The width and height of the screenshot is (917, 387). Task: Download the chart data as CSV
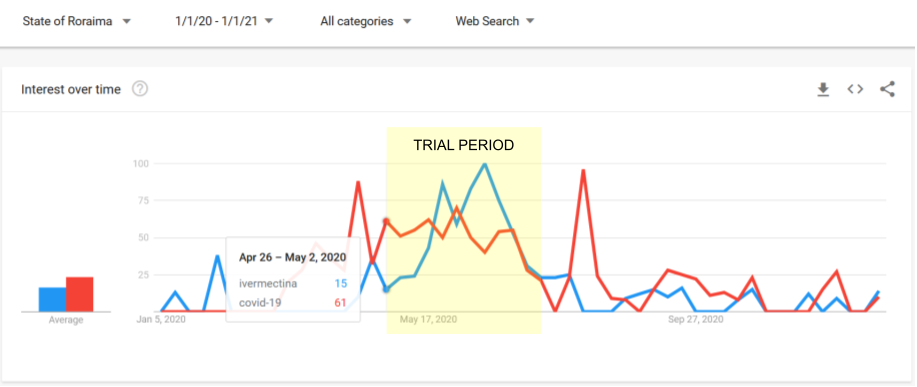point(823,89)
